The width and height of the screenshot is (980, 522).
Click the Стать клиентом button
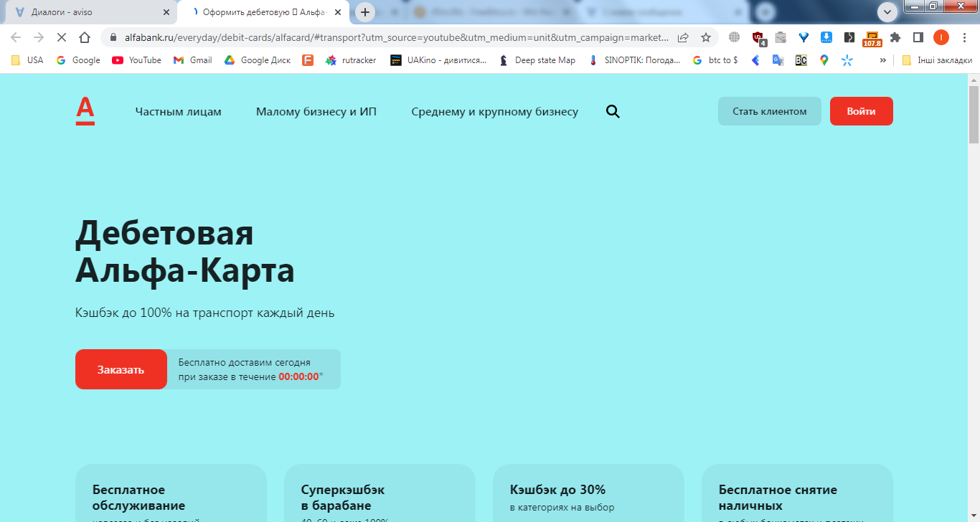click(770, 111)
